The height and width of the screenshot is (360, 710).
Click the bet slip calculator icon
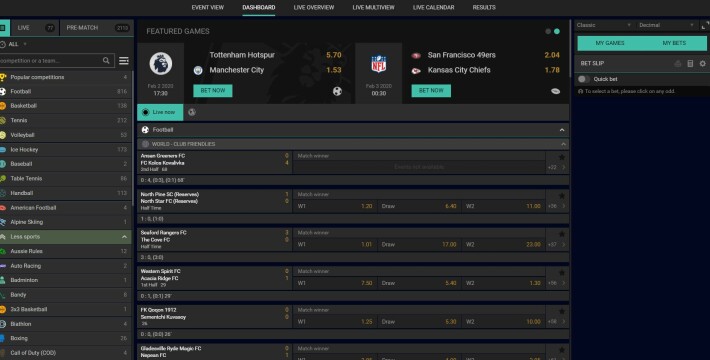[690, 63]
